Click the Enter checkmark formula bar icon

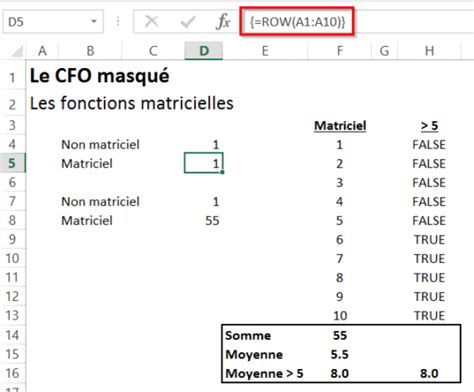click(x=188, y=22)
